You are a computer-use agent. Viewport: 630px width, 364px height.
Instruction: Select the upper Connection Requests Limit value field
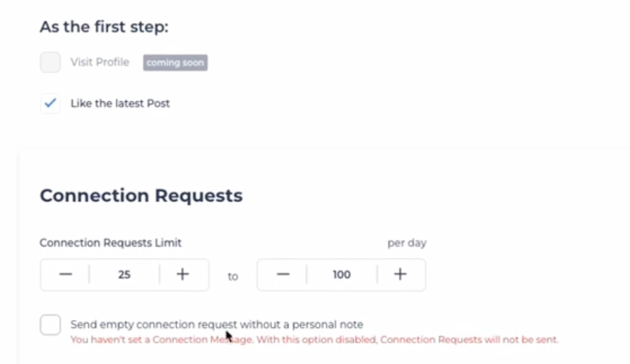341,275
